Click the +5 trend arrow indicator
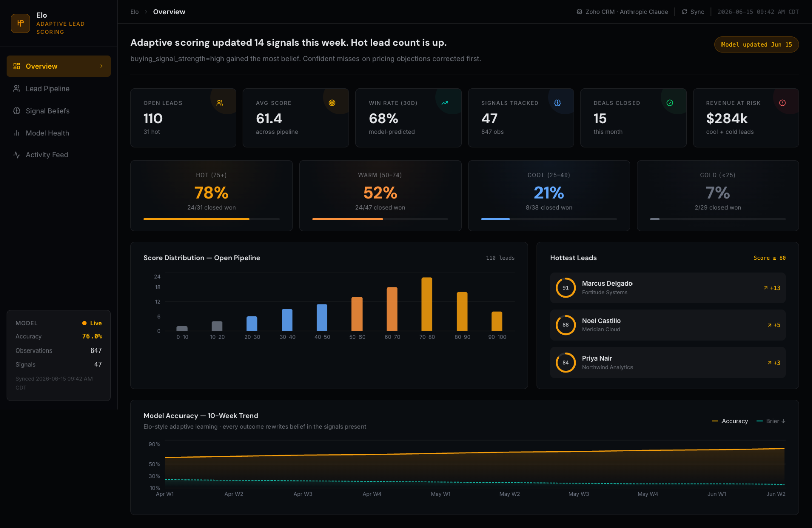This screenshot has width=812, height=528. 774,325
